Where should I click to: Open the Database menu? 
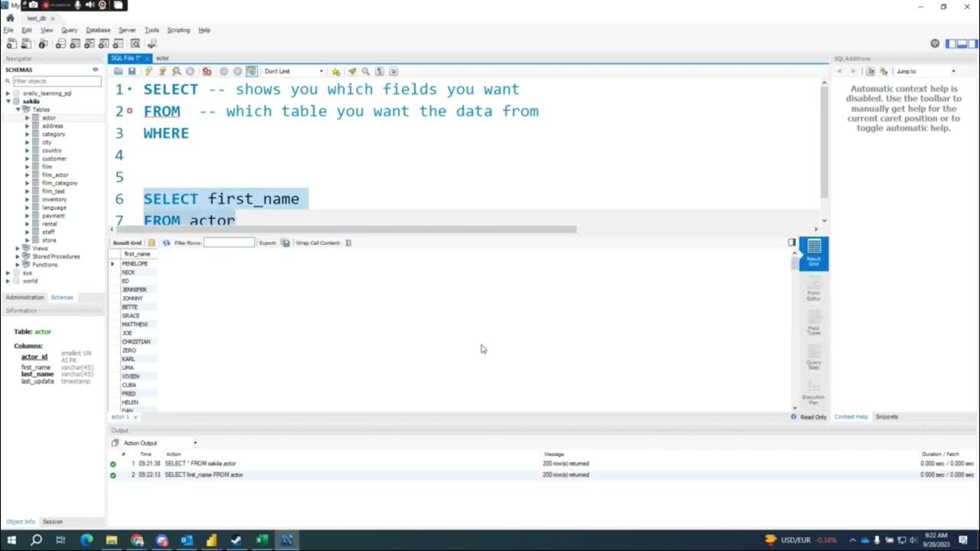tap(98, 30)
